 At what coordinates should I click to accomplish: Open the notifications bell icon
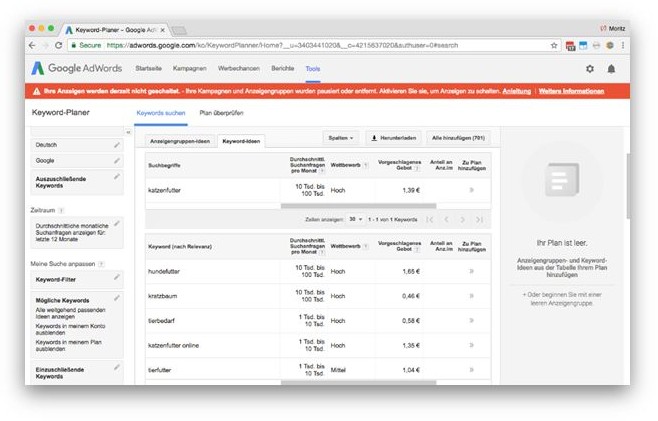611,69
